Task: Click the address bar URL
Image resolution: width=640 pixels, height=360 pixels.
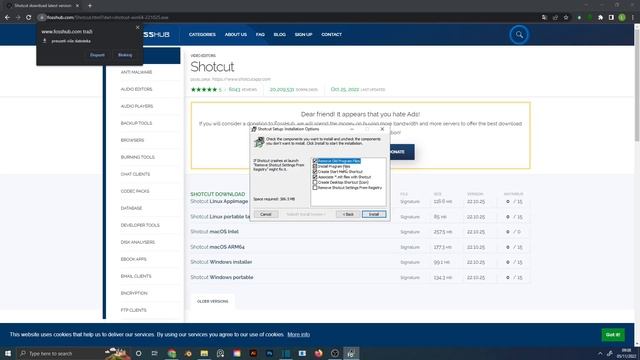Action: coord(107,18)
